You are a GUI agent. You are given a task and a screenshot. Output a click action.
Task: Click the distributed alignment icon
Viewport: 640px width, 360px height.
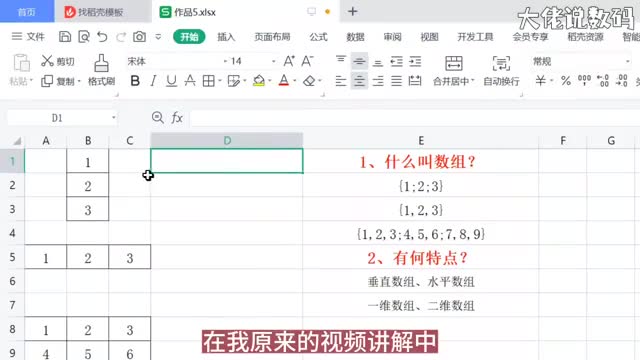tap(415, 81)
